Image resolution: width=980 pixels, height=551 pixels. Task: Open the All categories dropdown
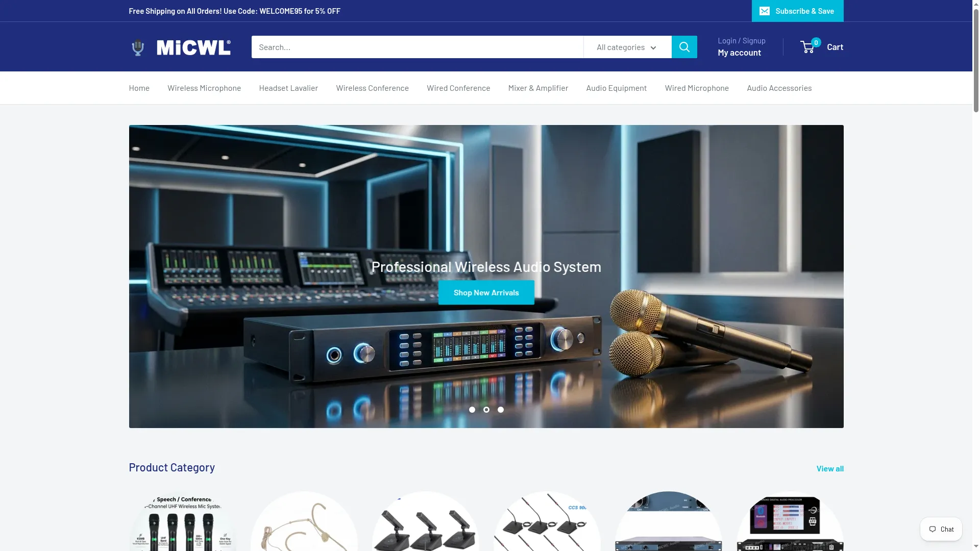(627, 47)
